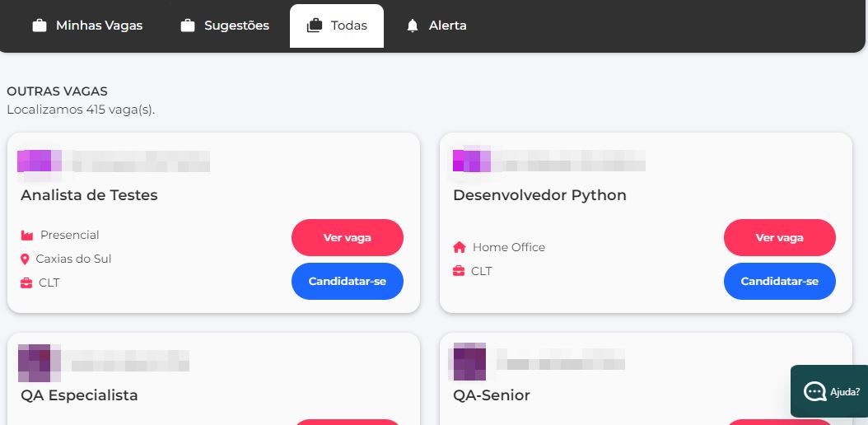868x425 pixels.
Task: Click the location pin icon for Caxias do Sul
Action: coord(25,259)
